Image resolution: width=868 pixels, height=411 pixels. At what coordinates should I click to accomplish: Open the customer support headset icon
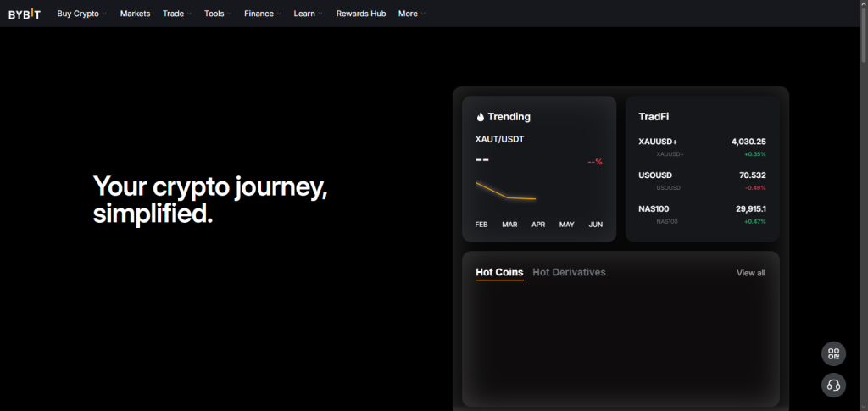pos(833,385)
